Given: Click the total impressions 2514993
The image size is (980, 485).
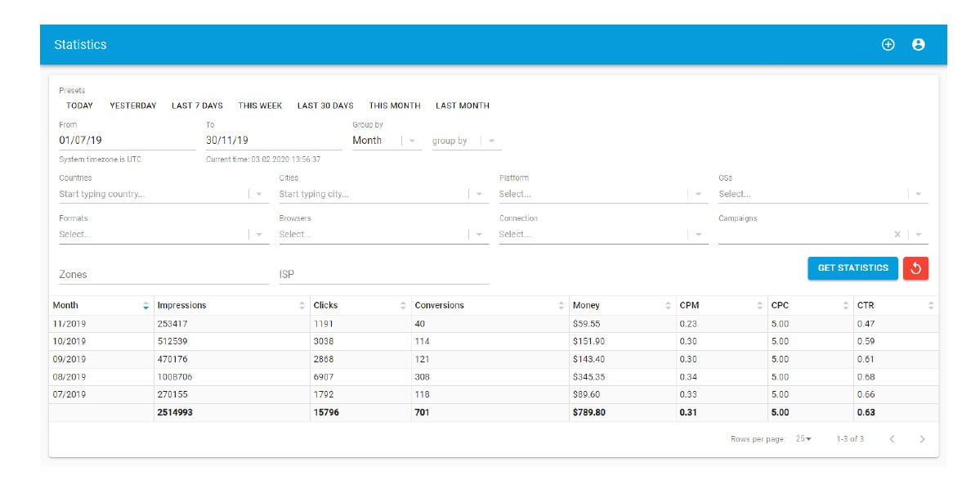Looking at the screenshot, I should 175,412.
